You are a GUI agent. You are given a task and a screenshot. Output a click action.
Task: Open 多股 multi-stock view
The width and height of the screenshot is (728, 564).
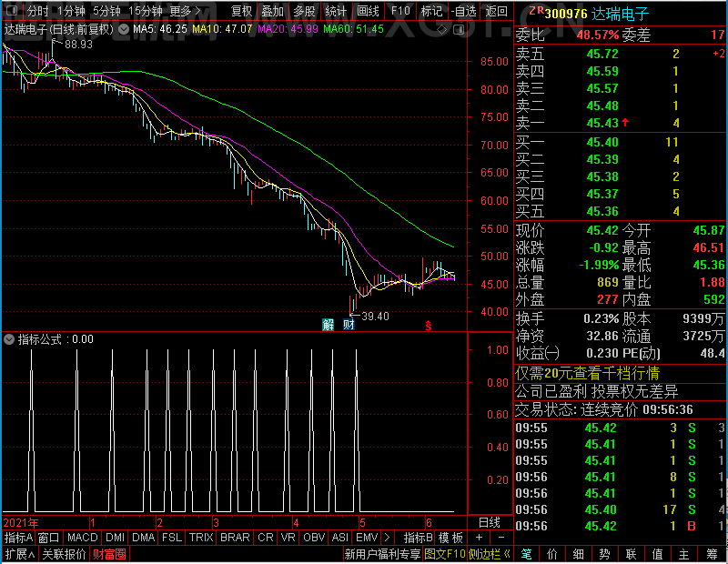tap(304, 11)
